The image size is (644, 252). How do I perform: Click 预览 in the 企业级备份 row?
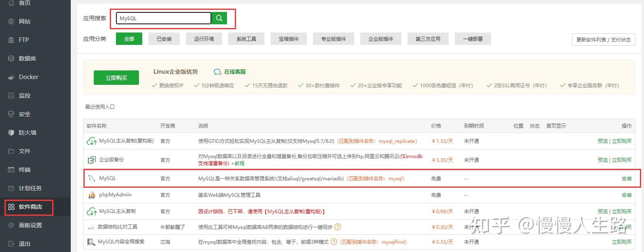tap(602, 160)
